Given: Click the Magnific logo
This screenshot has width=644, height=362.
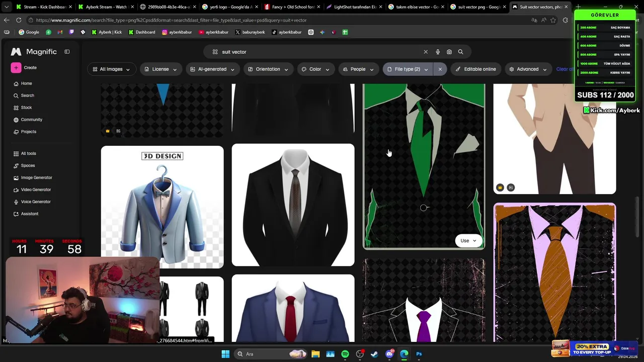Looking at the screenshot, I should (34, 52).
